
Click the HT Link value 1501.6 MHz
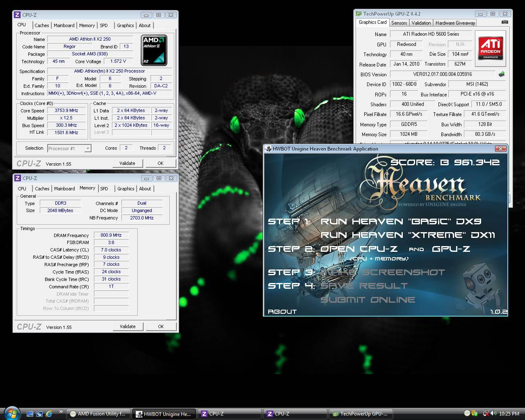(66, 132)
